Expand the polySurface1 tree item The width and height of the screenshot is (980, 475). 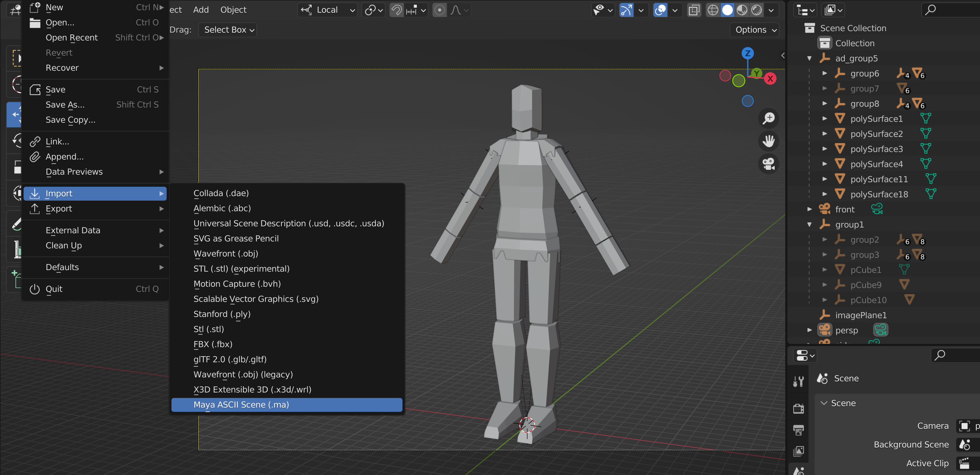(x=824, y=119)
